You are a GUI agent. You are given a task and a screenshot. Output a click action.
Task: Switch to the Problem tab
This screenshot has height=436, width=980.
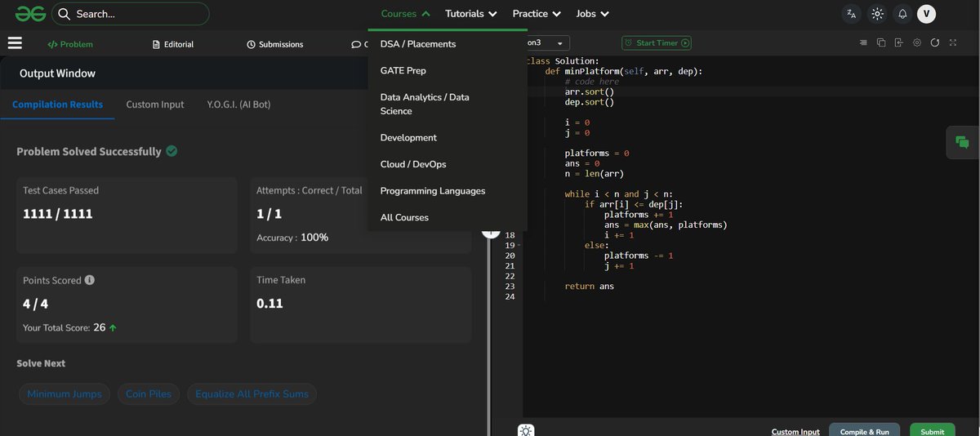[x=70, y=44]
